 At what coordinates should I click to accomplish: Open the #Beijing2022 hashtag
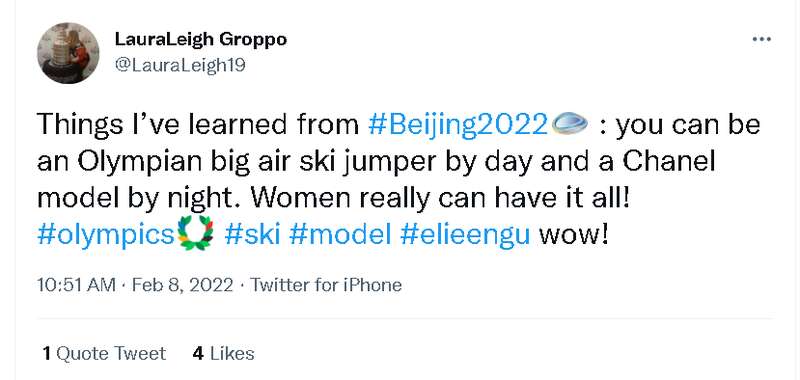pos(458,125)
